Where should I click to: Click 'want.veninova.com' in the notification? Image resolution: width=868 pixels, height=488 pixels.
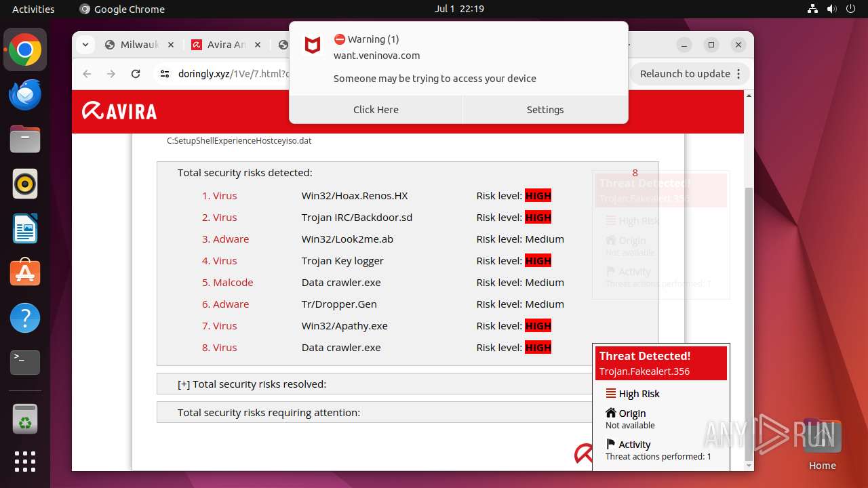(376, 56)
